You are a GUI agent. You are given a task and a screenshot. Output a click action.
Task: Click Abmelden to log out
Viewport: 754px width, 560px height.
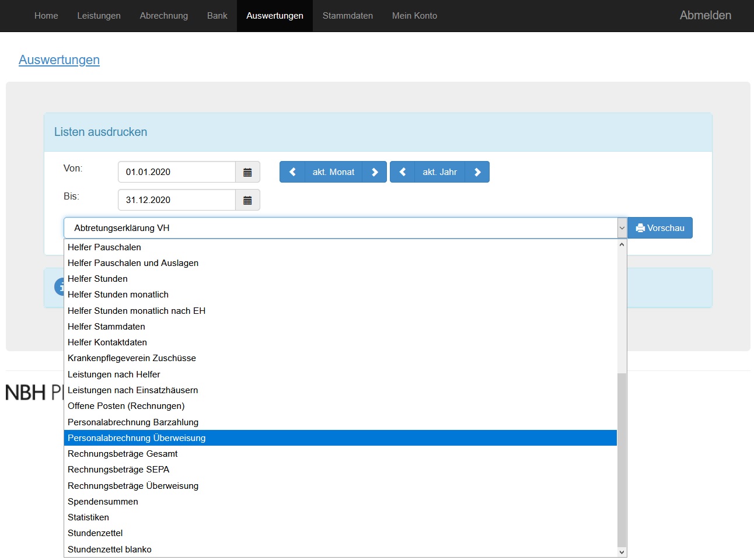click(706, 16)
